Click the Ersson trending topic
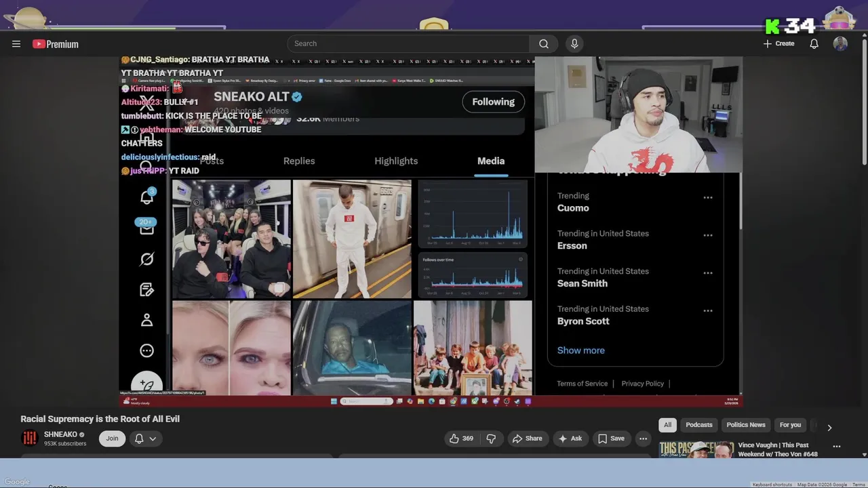This screenshot has height=488, width=868. point(572,246)
